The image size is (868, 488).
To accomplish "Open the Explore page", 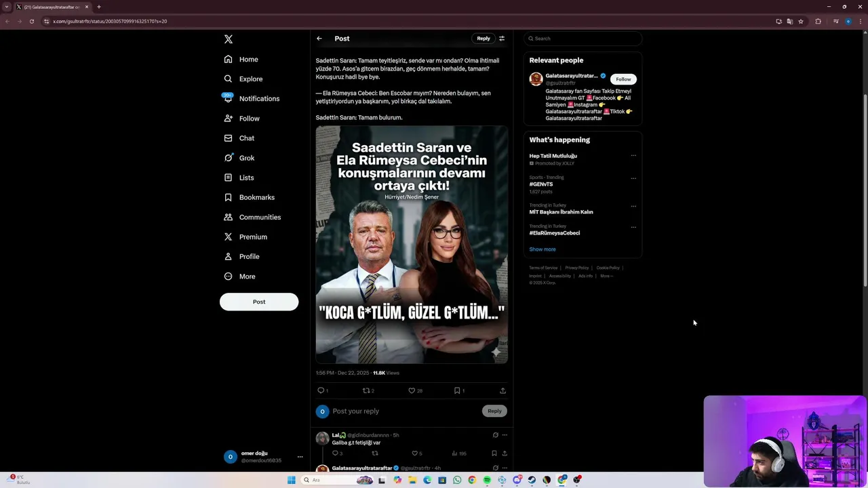I will pyautogui.click(x=243, y=79).
